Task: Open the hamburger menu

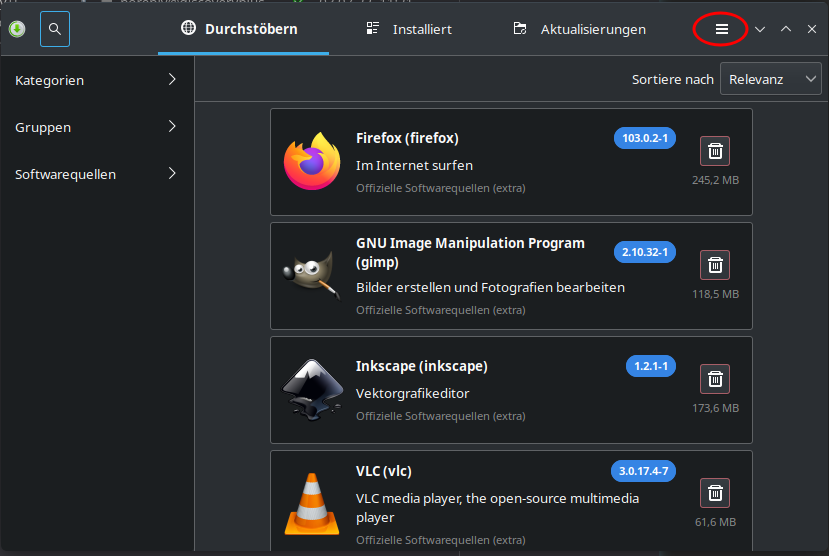Action: (x=721, y=29)
